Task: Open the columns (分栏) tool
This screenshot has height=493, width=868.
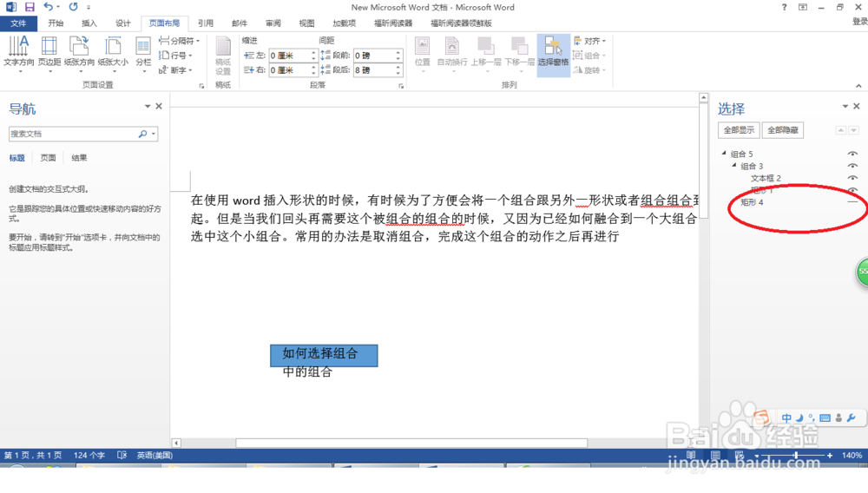Action: point(143,54)
